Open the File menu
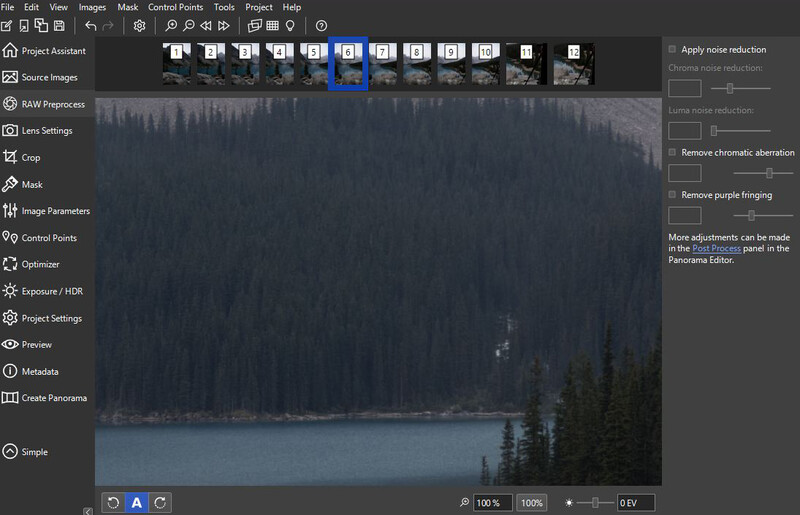 [8, 7]
